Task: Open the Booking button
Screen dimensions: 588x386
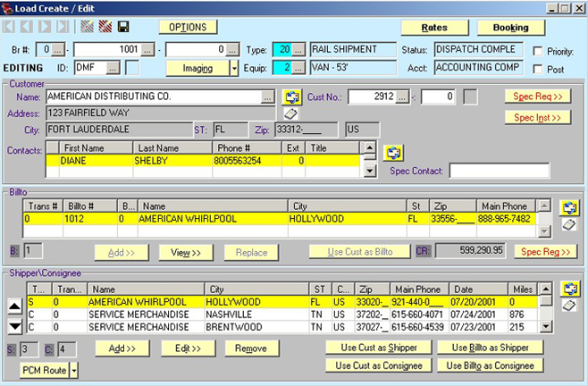Action: coord(511,28)
